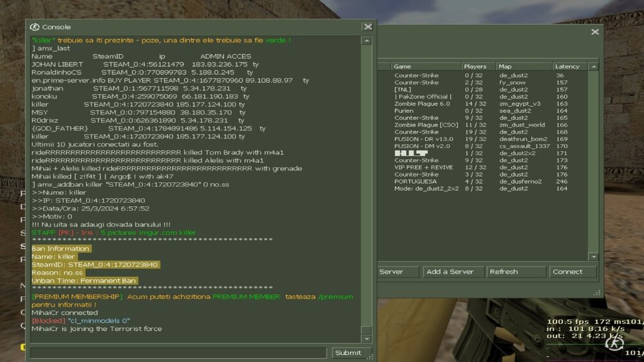Click the Half-Life lambda icon in Console title
The image size is (644, 362).
(x=35, y=27)
